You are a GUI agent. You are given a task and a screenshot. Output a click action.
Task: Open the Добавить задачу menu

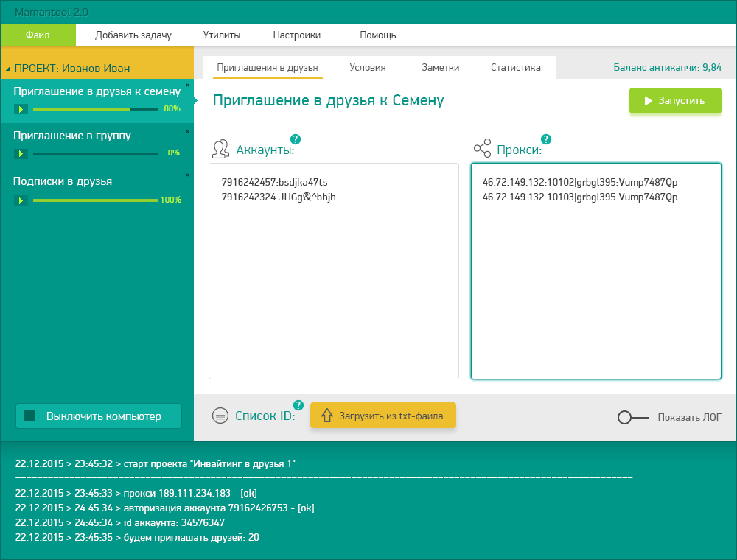click(133, 35)
